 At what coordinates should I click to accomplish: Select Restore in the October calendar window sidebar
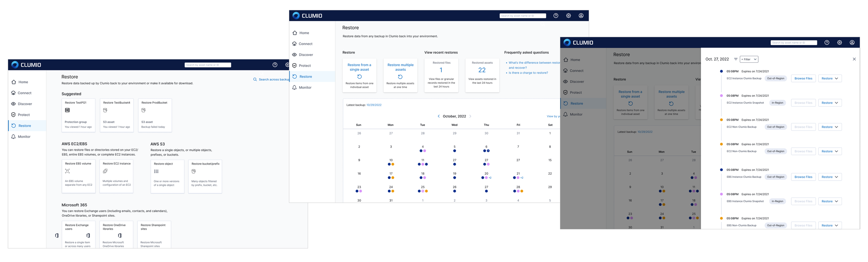312,77
